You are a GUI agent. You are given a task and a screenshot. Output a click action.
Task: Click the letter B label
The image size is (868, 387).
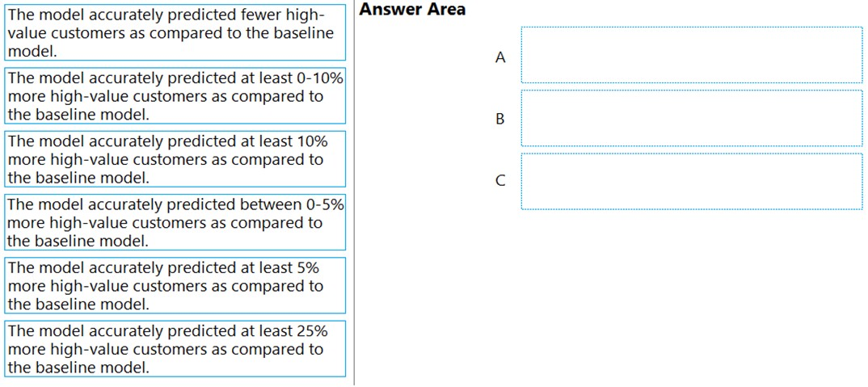500,119
